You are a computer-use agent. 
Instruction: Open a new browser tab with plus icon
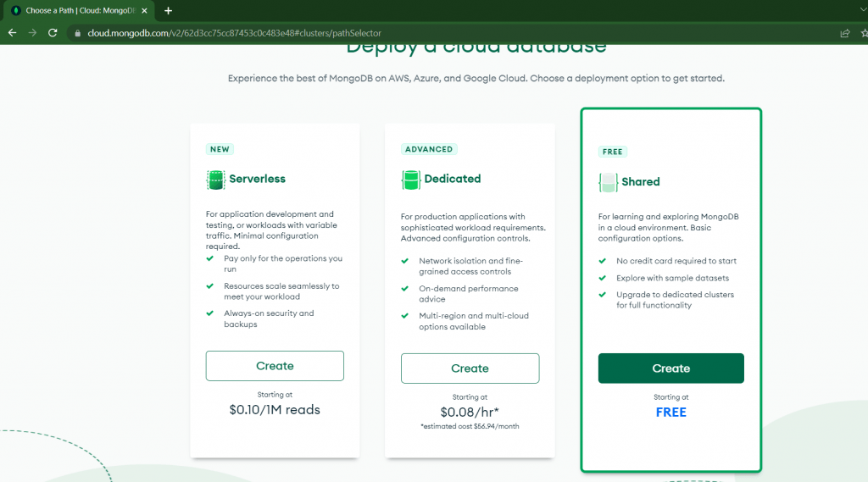(169, 10)
